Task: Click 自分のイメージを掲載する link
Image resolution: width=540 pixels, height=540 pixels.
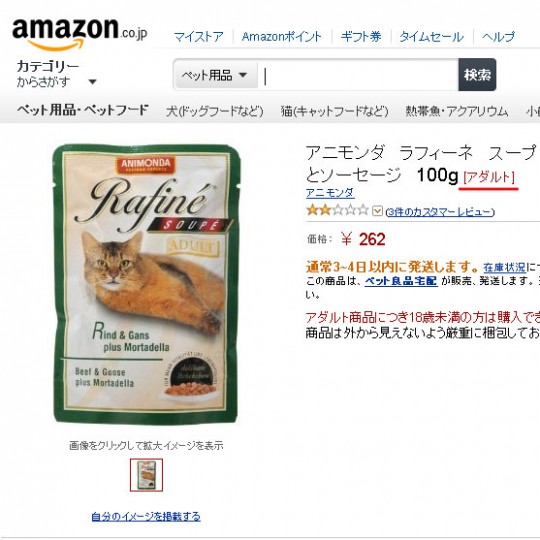Action: click(x=146, y=517)
